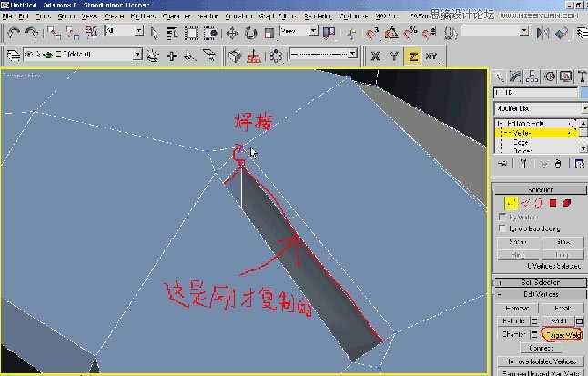Open the Tools menu
Screen dimensions: 588x376
44,16
